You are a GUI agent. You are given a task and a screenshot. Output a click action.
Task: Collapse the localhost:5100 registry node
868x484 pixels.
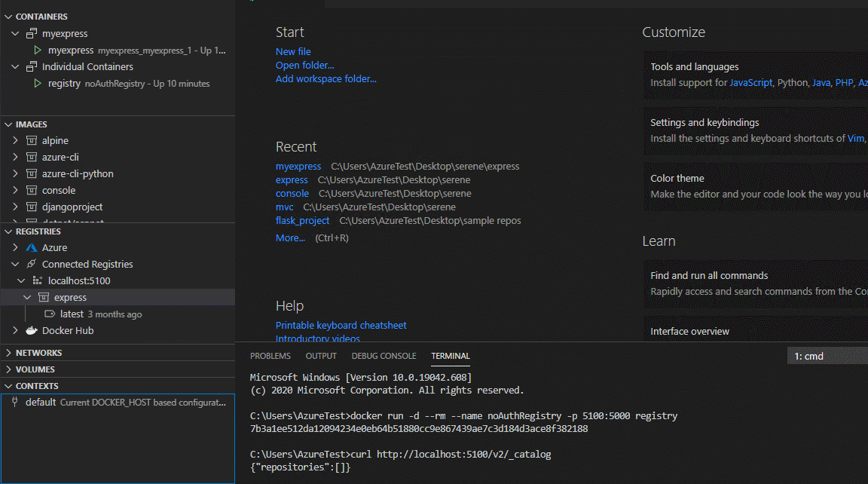(22, 280)
